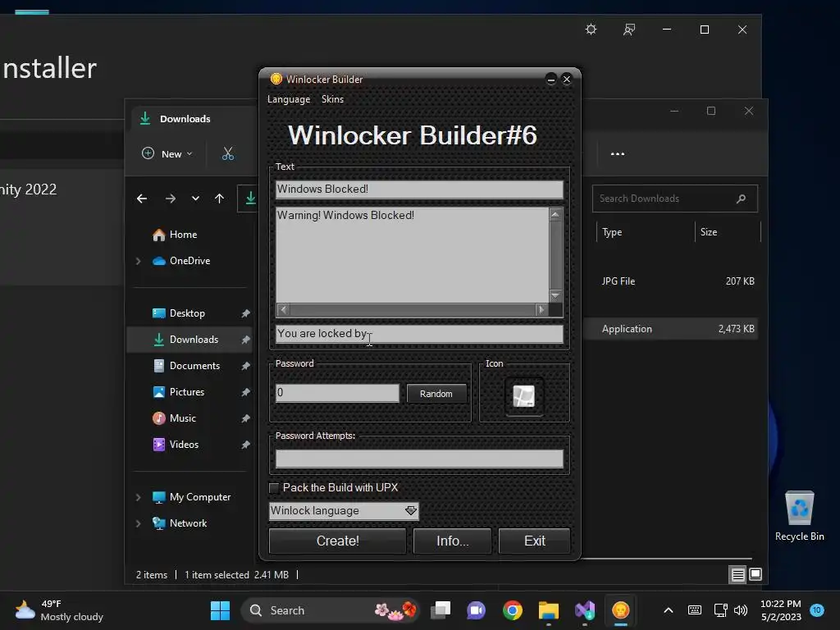Image resolution: width=840 pixels, height=630 pixels.
Task: Unpin Desktop using its pin icon
Action: pos(245,313)
